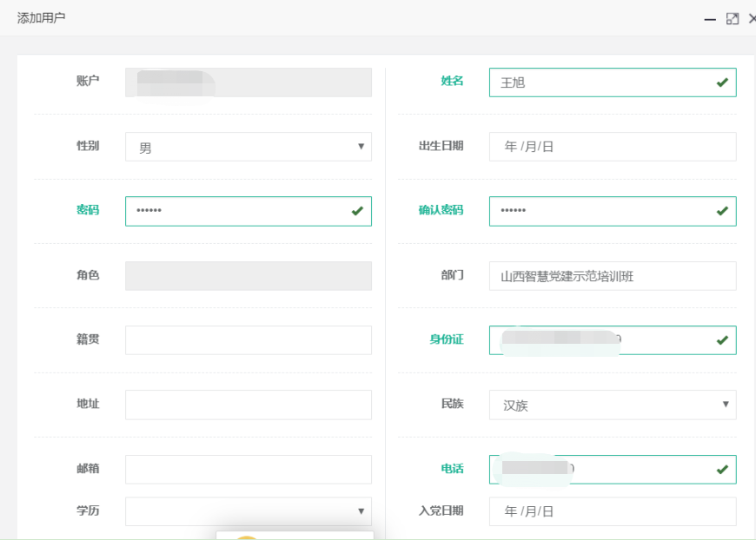Click the 确认密码 password input
Screen dimensions: 756x540
pos(600,211)
